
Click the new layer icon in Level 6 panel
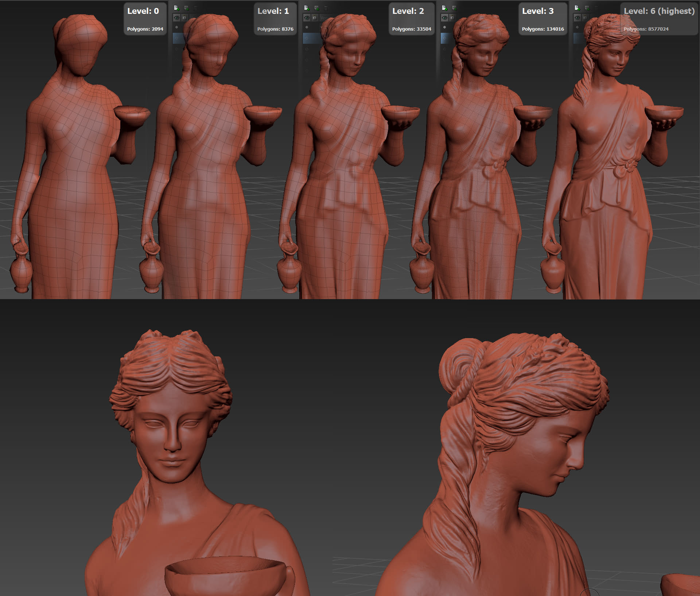(577, 8)
